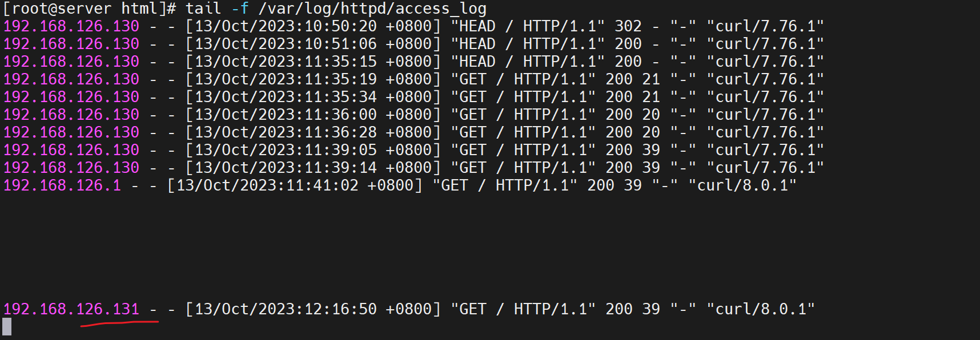The width and height of the screenshot is (980, 340).
Task: Click the timestamp 13/Oct/2023:11:35:15
Action: (x=286, y=62)
